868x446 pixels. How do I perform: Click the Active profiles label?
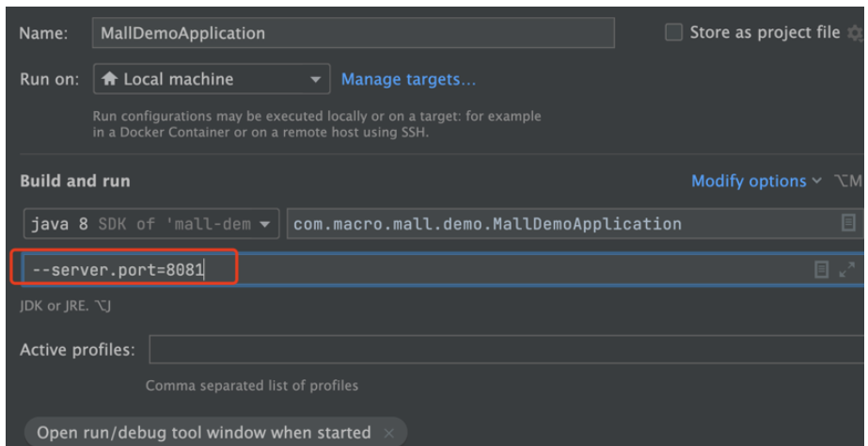point(78,350)
